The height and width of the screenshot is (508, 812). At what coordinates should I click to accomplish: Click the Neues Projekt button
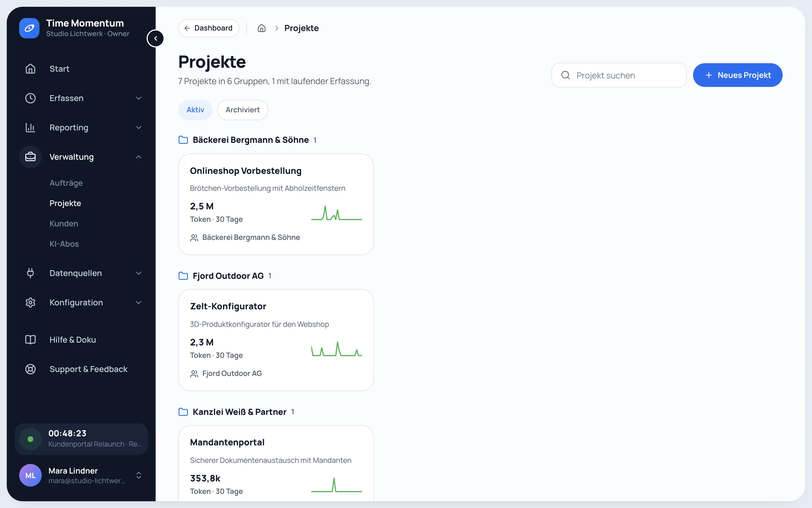tap(738, 75)
